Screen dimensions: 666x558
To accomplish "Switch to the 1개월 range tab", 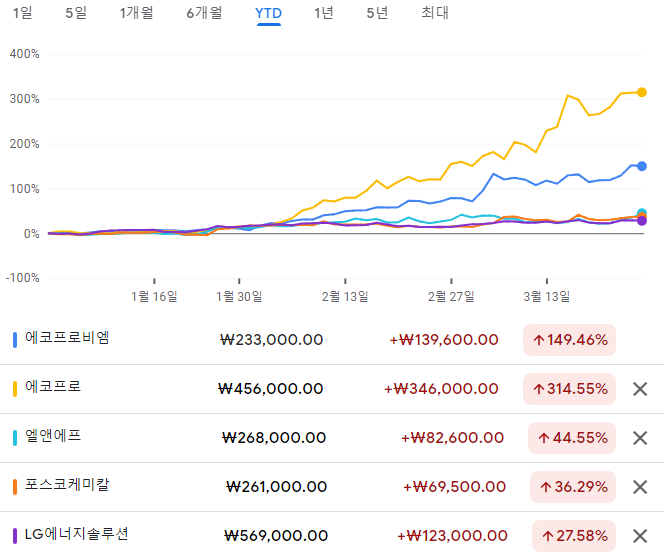I will click(x=136, y=13).
